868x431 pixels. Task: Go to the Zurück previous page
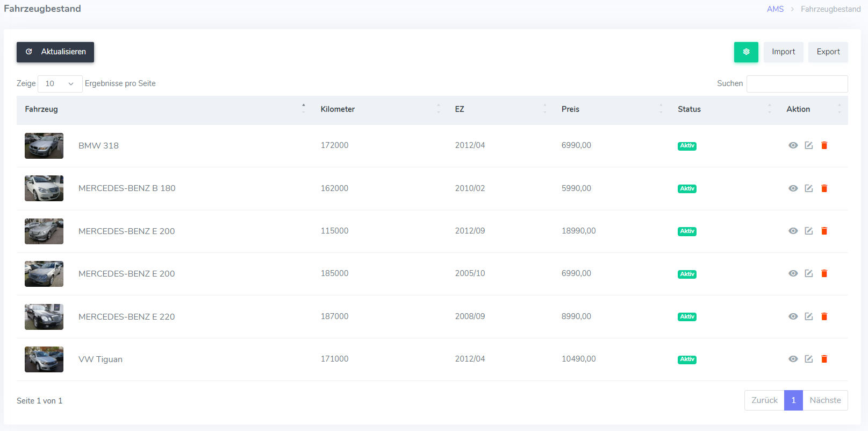click(764, 400)
